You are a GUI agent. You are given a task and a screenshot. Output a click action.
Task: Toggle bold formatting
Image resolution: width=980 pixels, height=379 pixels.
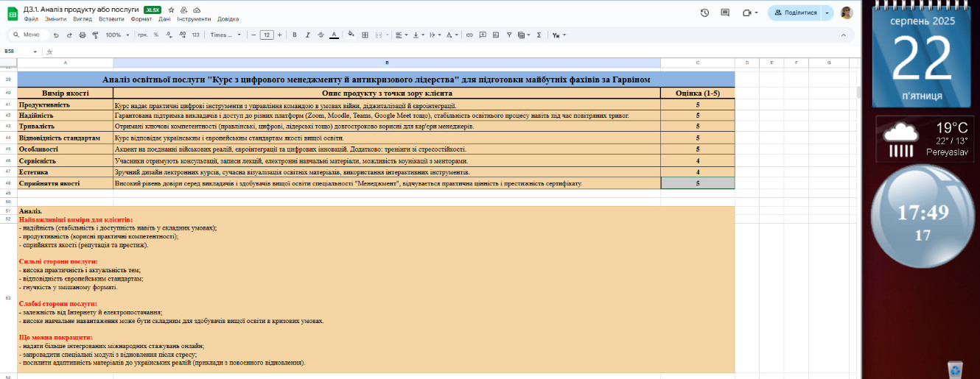(x=295, y=35)
